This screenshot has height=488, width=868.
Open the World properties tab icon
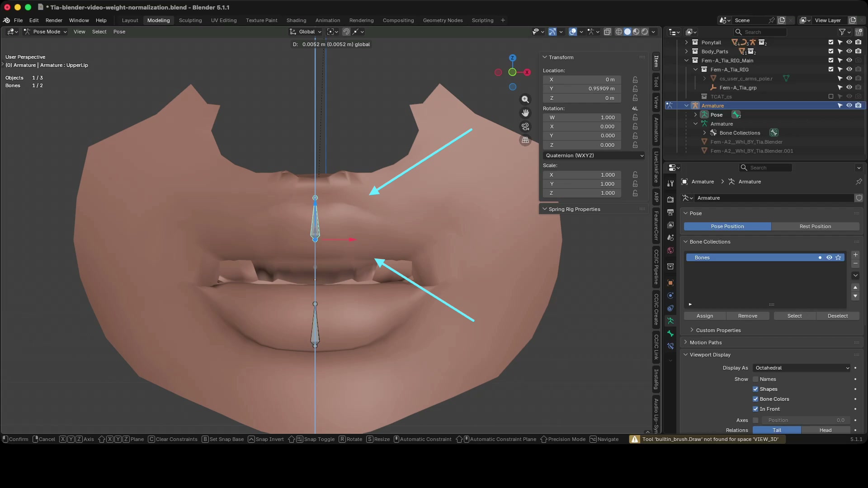[670, 250]
